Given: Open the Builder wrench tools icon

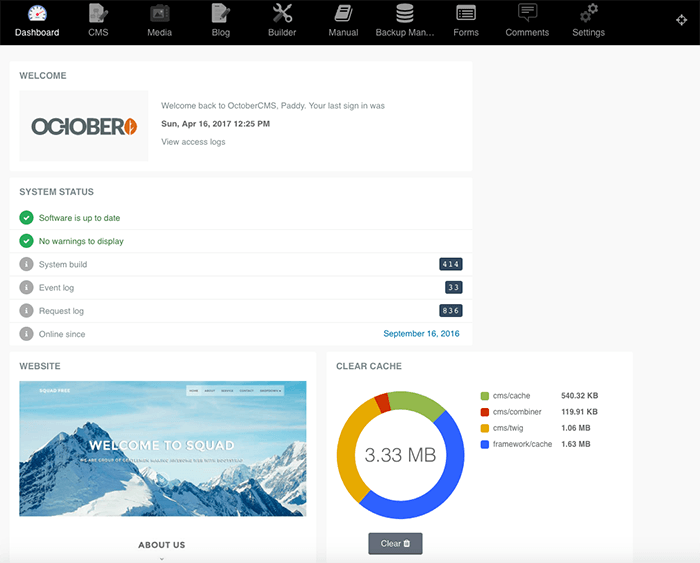Looking at the screenshot, I should (x=282, y=13).
